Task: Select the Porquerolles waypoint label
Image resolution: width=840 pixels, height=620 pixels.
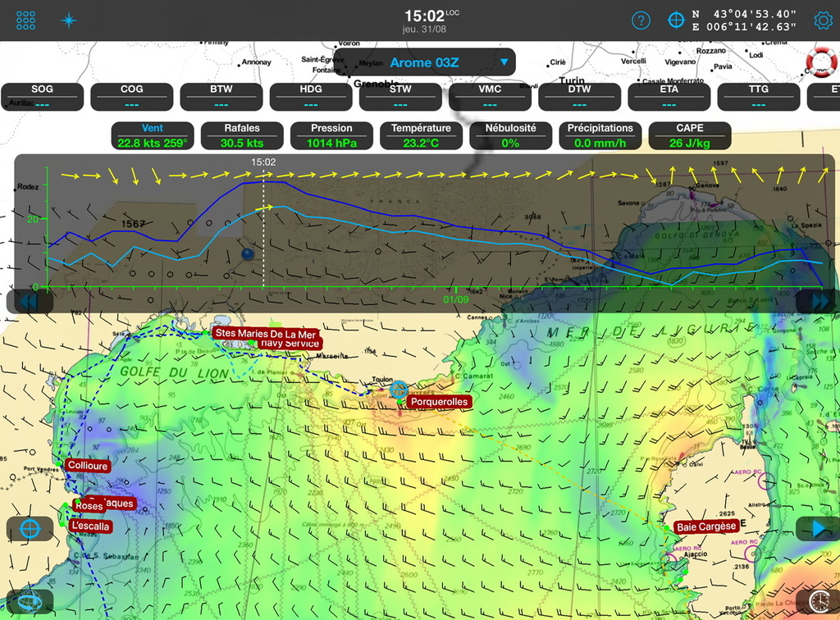Action: [x=440, y=402]
